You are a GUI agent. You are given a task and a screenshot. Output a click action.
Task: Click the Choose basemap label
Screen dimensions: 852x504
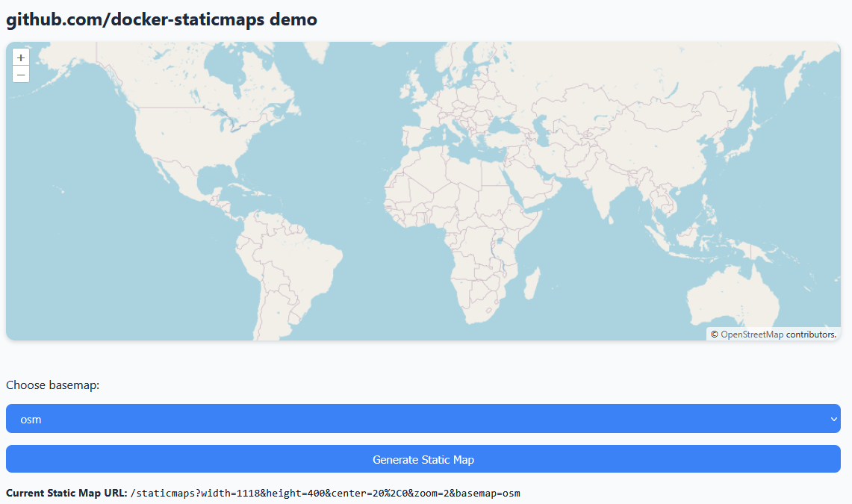coord(53,385)
